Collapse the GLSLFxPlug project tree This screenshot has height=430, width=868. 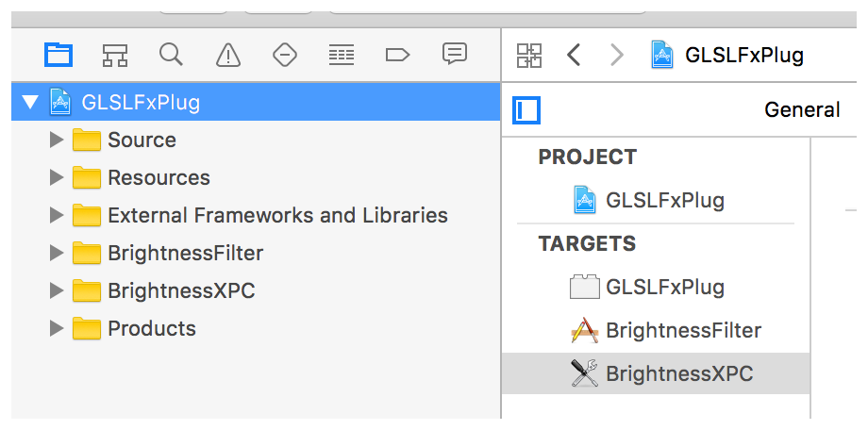(30, 103)
